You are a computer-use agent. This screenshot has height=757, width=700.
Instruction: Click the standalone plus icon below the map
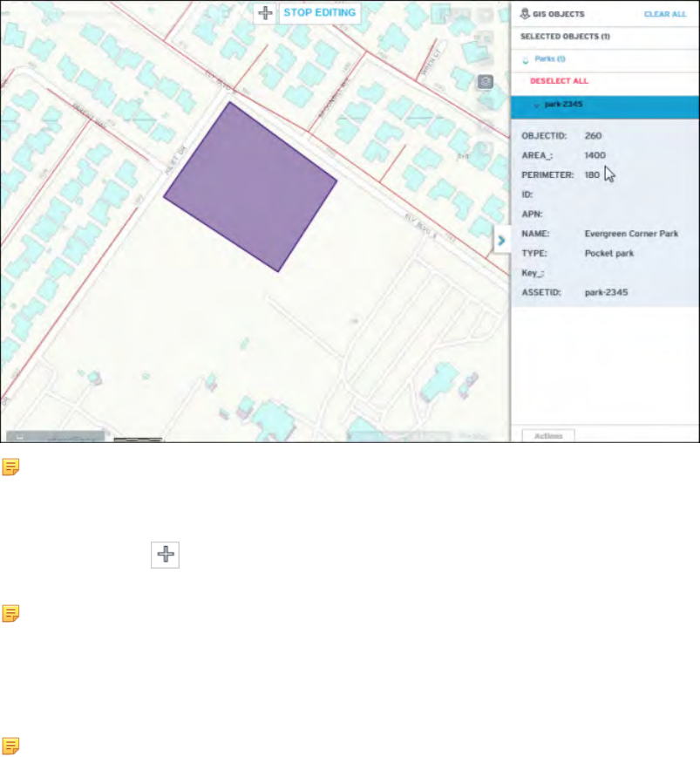pos(165,555)
